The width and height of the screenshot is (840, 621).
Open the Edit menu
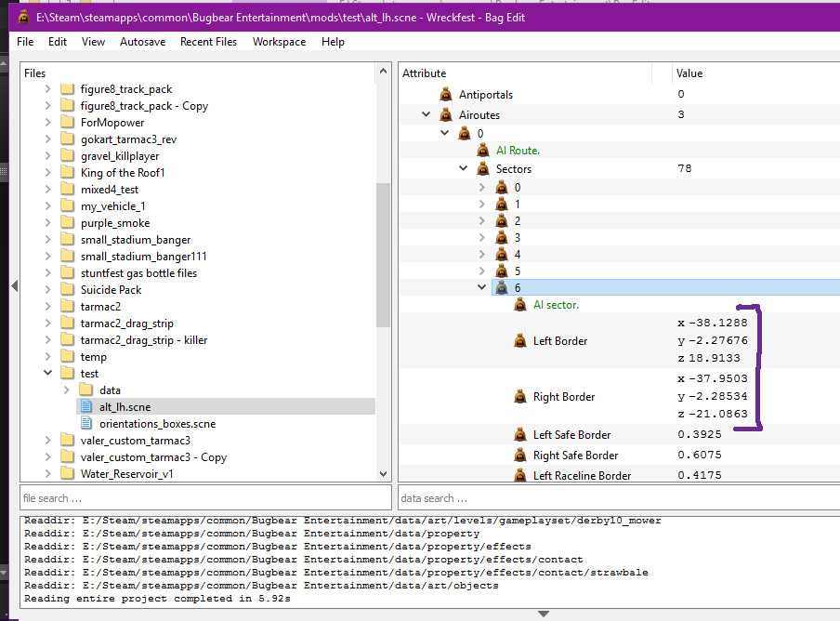[58, 42]
